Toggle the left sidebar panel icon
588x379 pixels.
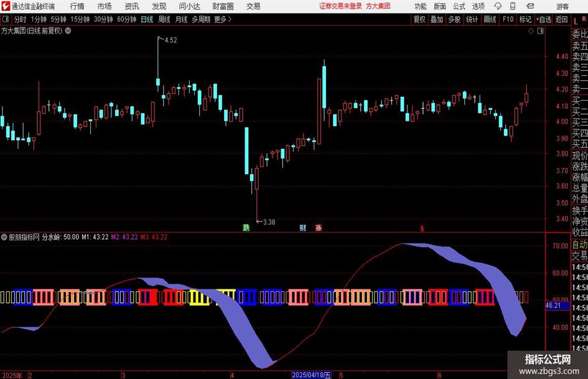pos(6,19)
